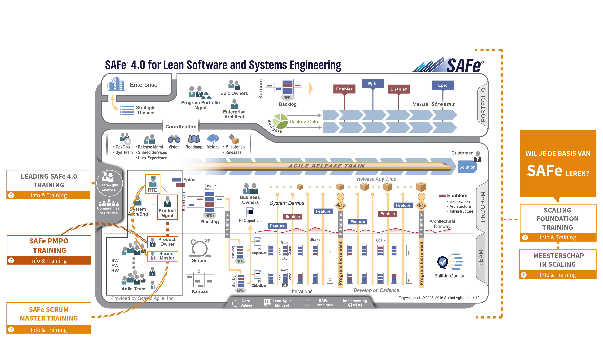Click the Goals label
Screen dimensions: 603x364
[380, 240]
